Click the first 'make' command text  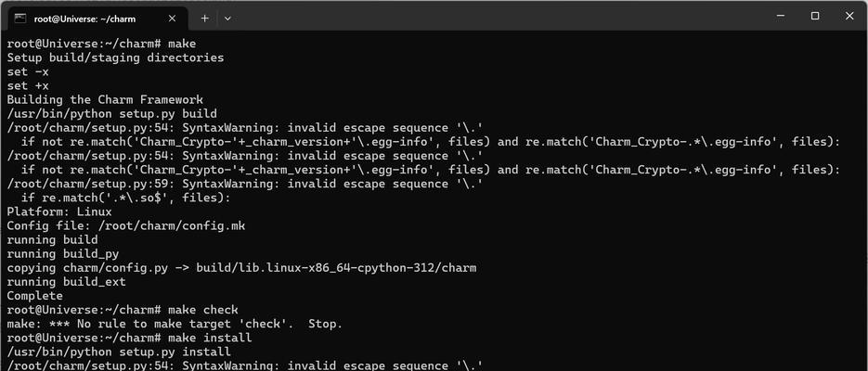182,44
